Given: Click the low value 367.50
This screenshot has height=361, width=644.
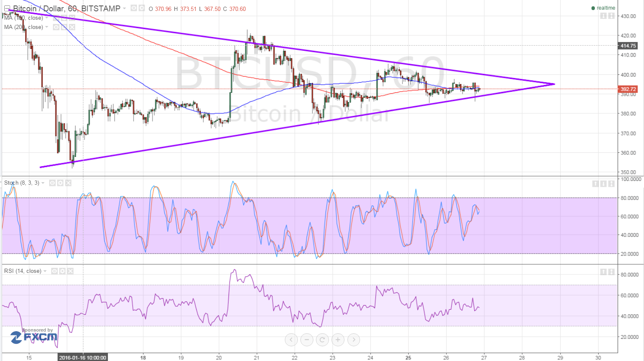Looking at the screenshot, I should [x=213, y=9].
